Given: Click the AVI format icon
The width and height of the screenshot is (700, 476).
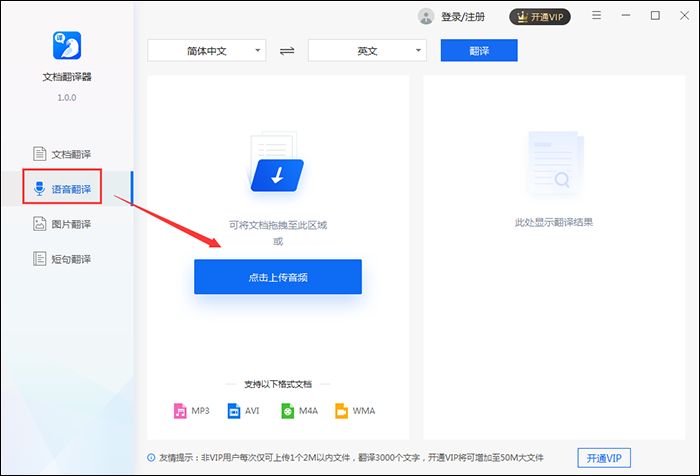Looking at the screenshot, I should 234,410.
